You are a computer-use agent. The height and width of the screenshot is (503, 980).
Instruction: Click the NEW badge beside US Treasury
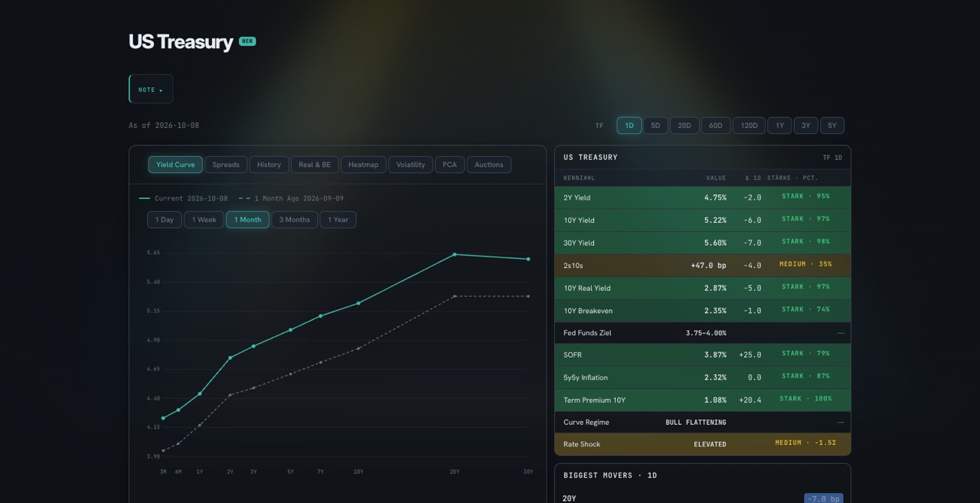pos(247,41)
